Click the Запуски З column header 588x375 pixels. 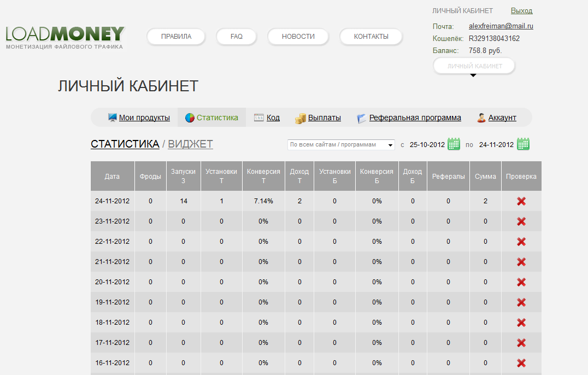point(184,176)
